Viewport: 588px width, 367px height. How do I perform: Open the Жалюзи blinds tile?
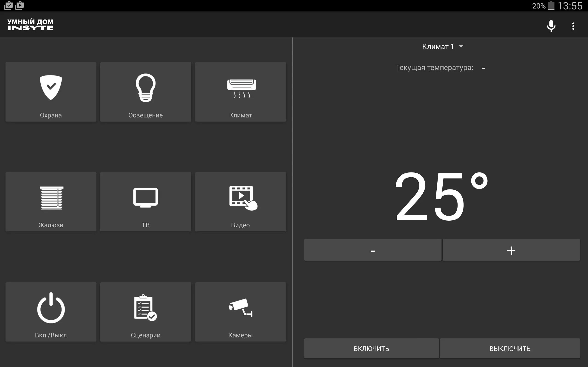pos(51,202)
